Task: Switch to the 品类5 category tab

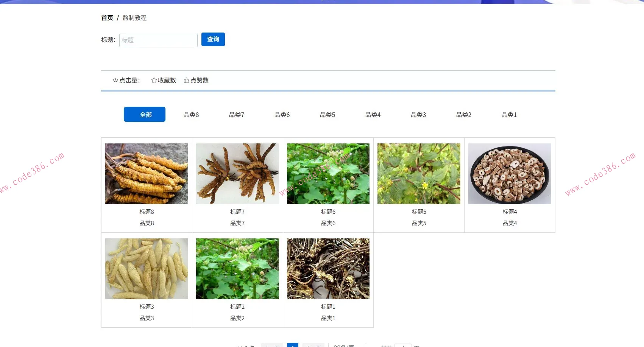Action: [327, 115]
